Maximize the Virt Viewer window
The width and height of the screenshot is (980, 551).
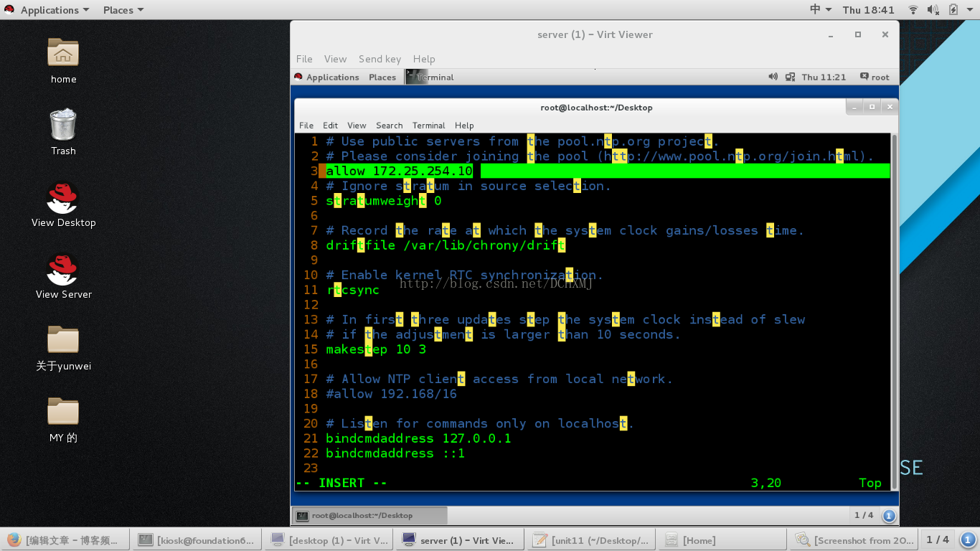(x=857, y=34)
